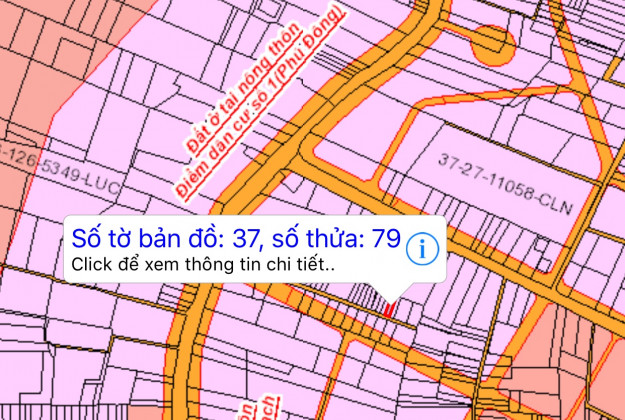Select the red highlighted parcel under popup pointer
The image size is (625, 420).
tap(387, 311)
